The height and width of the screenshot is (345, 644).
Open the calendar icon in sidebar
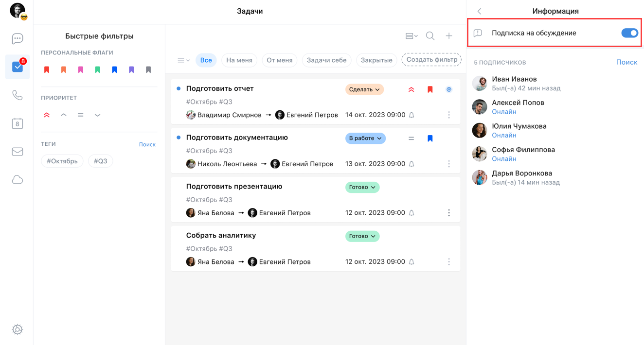pyautogui.click(x=18, y=123)
